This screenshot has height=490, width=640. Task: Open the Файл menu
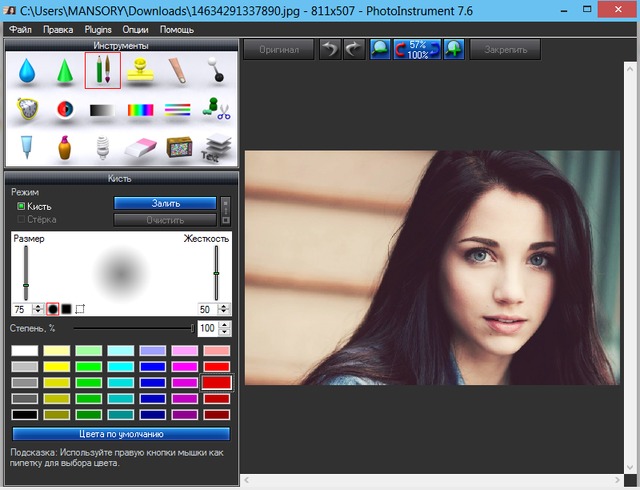[x=20, y=30]
